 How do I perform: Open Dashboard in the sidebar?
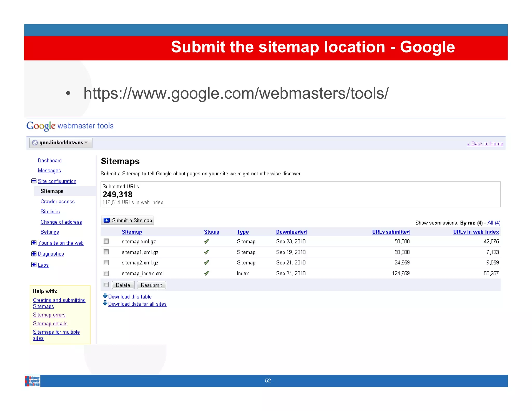click(x=50, y=161)
